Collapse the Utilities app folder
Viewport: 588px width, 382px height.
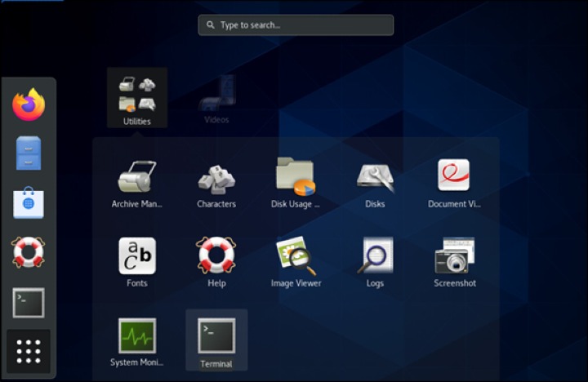pyautogui.click(x=137, y=98)
